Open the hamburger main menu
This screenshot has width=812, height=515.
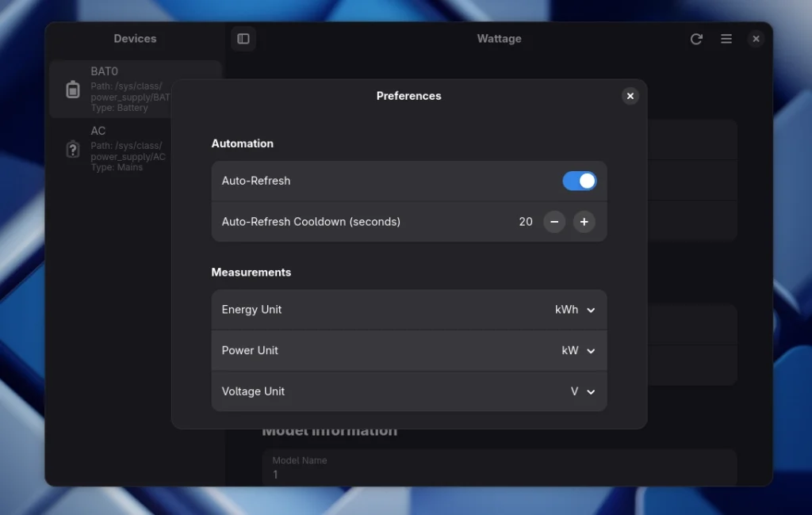coord(726,38)
